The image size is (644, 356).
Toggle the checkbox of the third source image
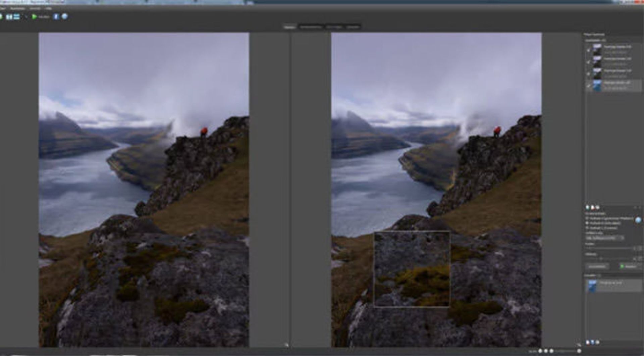coord(589,74)
